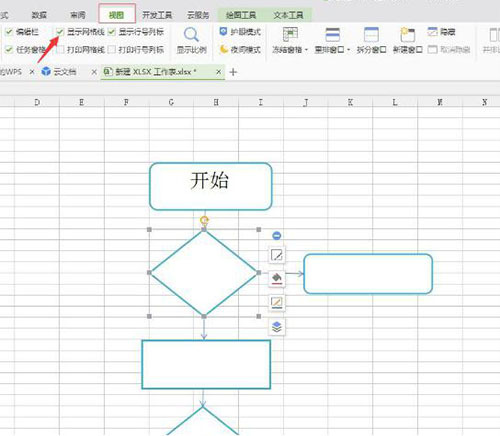Open the 云服务 ribbon tab
This screenshot has height=436, width=500.
tap(198, 15)
